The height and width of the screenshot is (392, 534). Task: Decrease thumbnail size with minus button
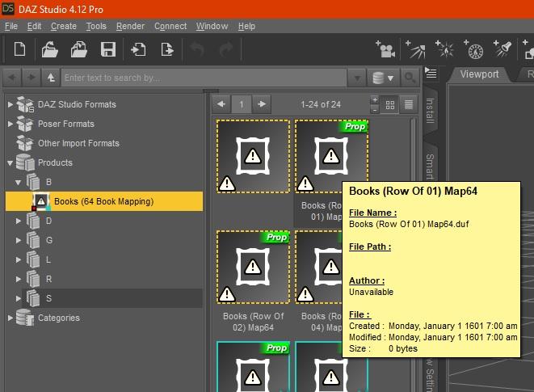[x=375, y=109]
